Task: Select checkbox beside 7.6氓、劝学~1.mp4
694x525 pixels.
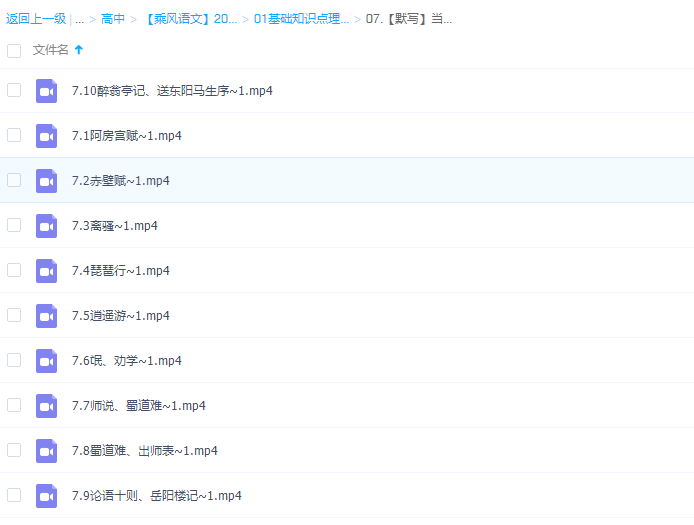Action: click(x=14, y=360)
